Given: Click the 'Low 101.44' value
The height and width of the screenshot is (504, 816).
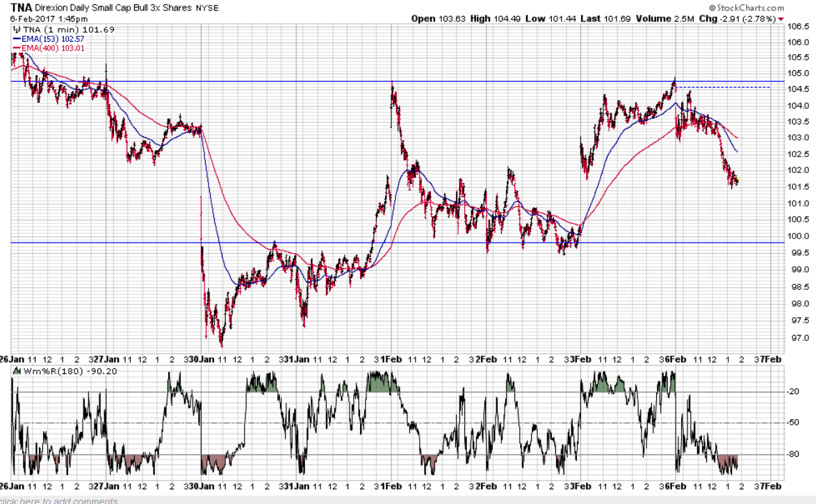Looking at the screenshot, I should pos(550,19).
